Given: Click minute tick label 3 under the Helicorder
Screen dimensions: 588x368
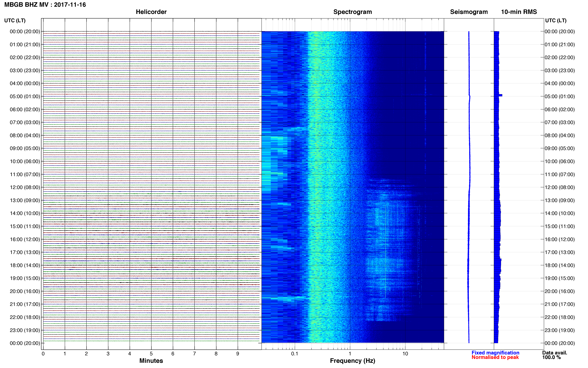Looking at the screenshot, I should coord(108,354).
